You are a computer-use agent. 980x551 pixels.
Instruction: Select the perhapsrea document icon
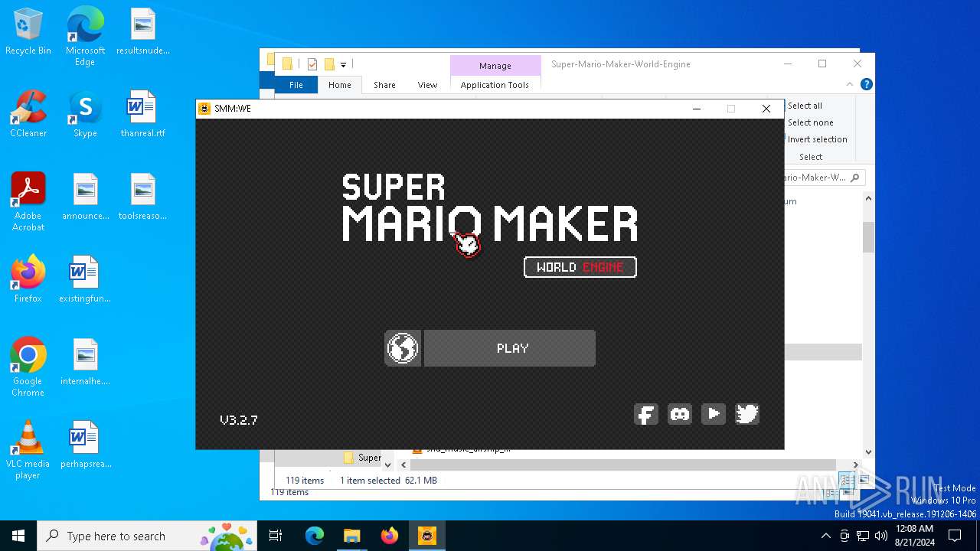(x=85, y=445)
